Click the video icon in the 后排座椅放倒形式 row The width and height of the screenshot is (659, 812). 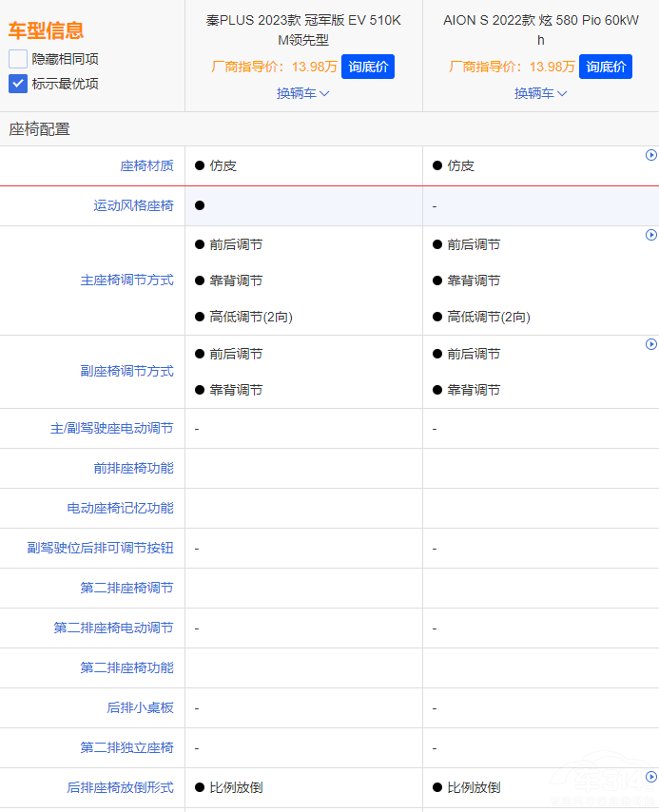pyautogui.click(x=651, y=777)
